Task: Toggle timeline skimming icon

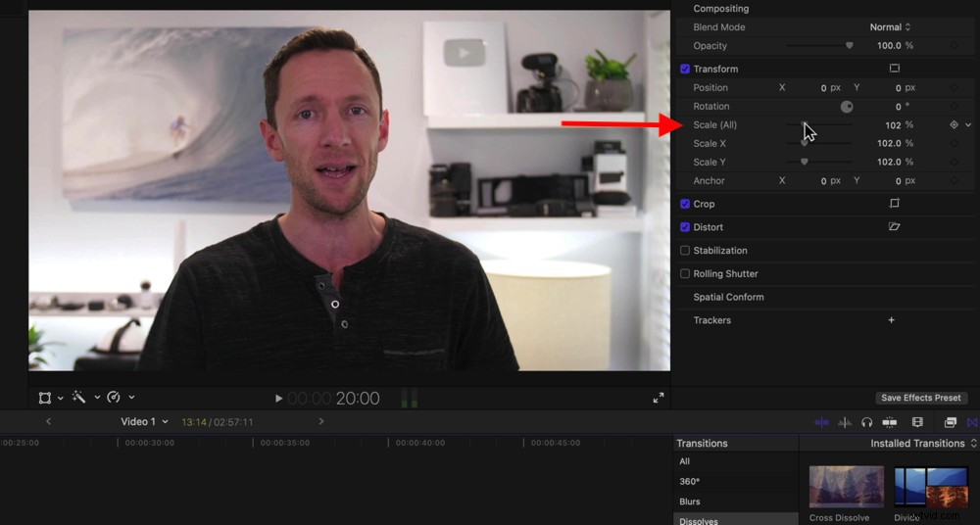Action: 822,422
